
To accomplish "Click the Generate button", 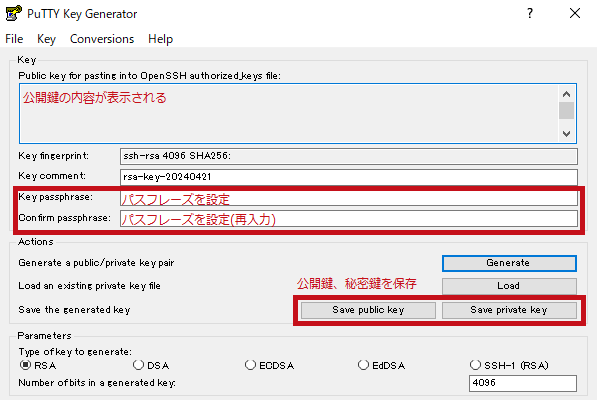I will (x=509, y=263).
